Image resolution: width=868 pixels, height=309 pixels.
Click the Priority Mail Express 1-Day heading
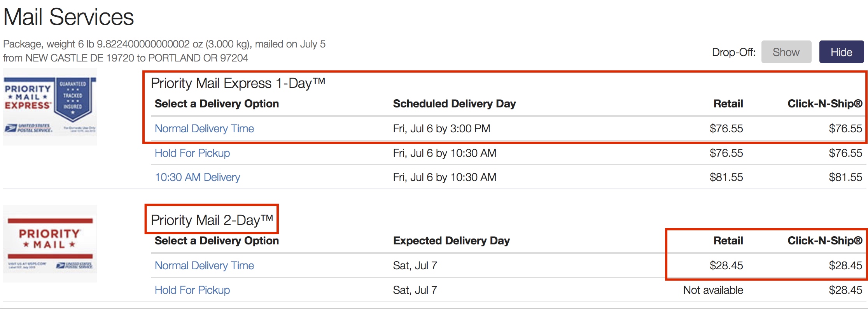pos(238,83)
